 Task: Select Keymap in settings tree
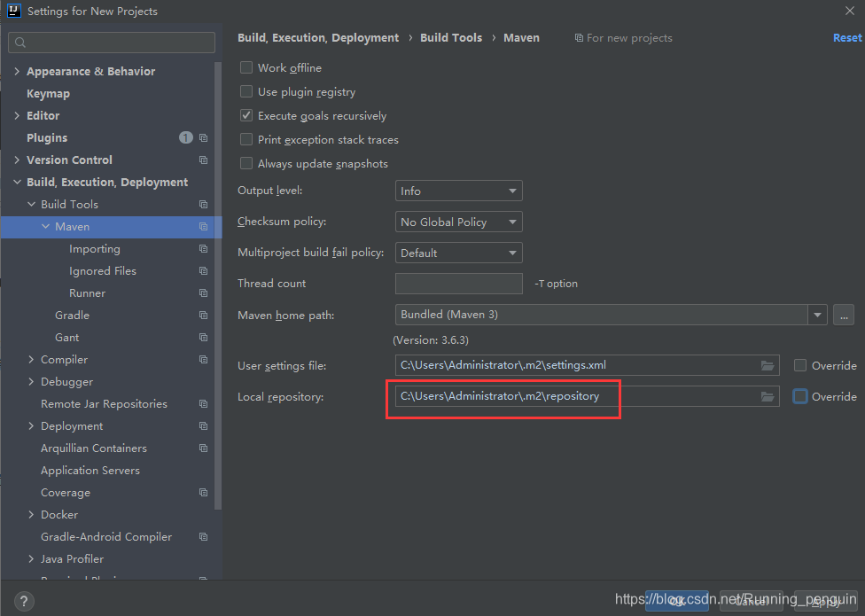[48, 94]
